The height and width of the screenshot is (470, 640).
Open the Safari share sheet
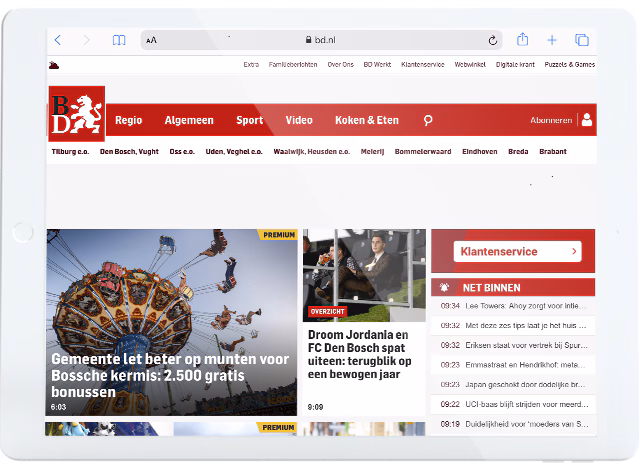[x=522, y=40]
